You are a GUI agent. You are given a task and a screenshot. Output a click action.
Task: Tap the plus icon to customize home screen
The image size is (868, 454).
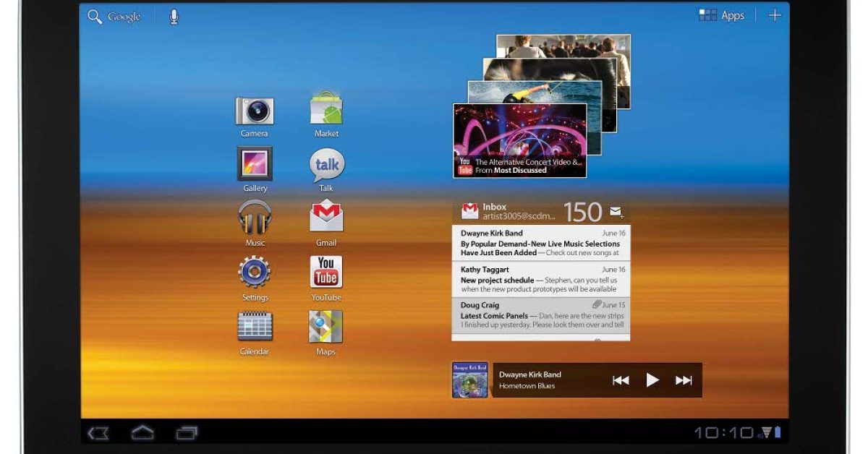(775, 15)
